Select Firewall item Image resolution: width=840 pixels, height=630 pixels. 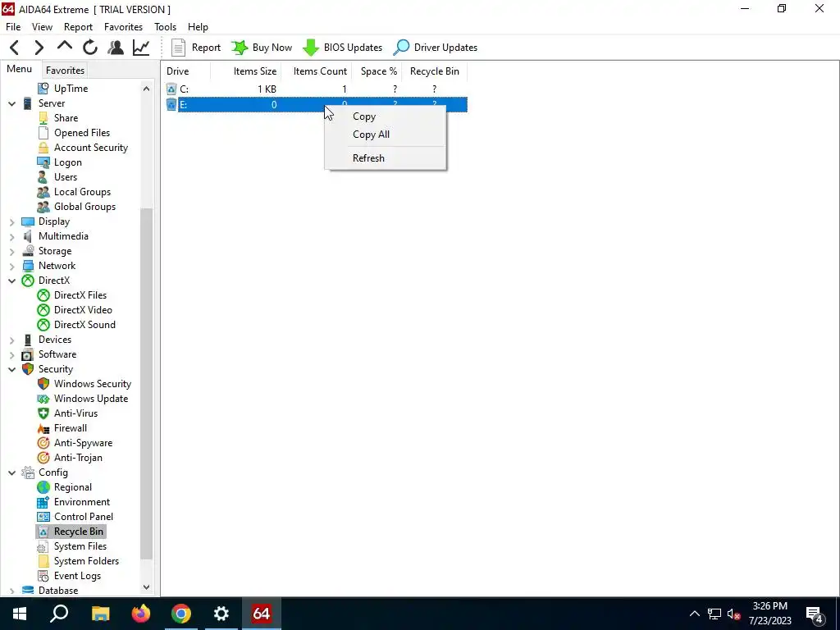pos(71,428)
